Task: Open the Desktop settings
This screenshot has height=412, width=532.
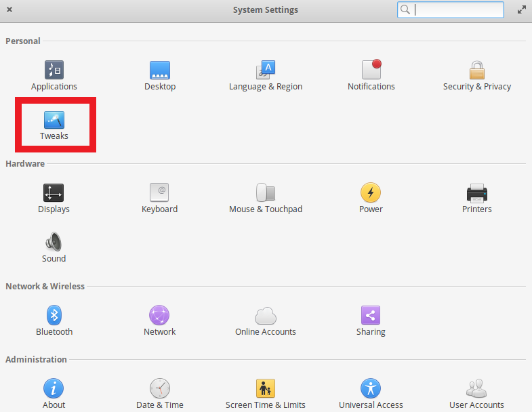Action: (x=160, y=76)
